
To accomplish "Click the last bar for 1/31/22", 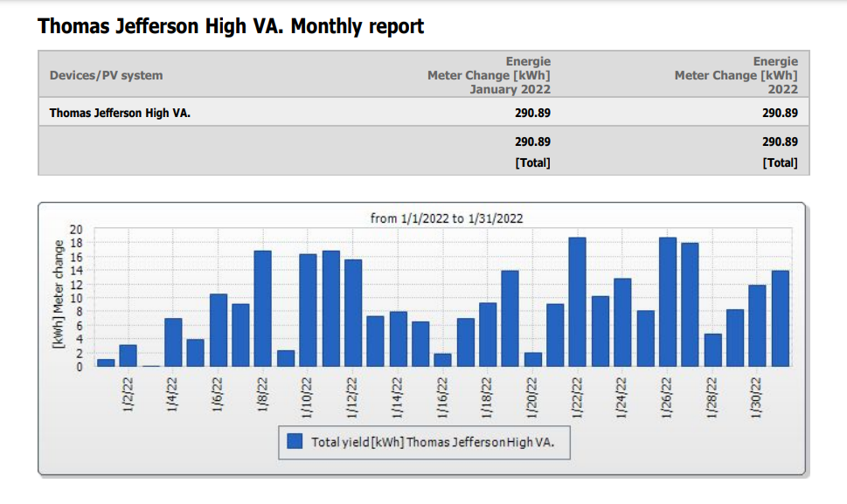I will [780, 319].
